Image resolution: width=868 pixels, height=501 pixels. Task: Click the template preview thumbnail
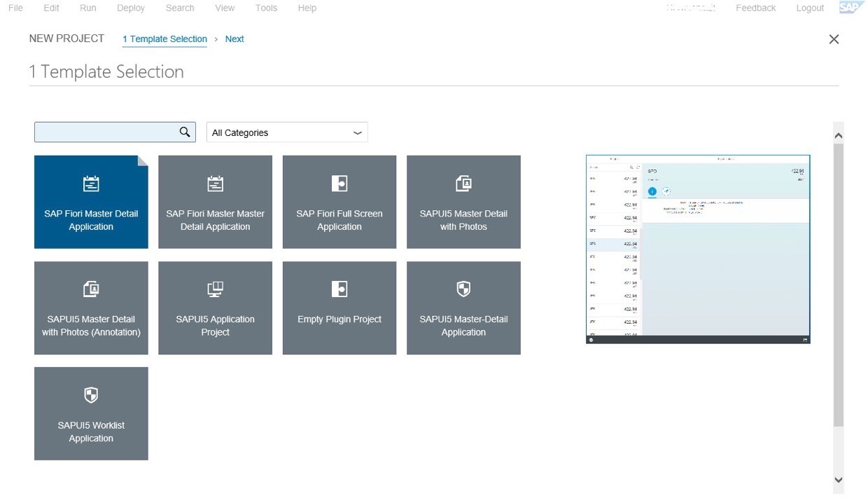[698, 249]
